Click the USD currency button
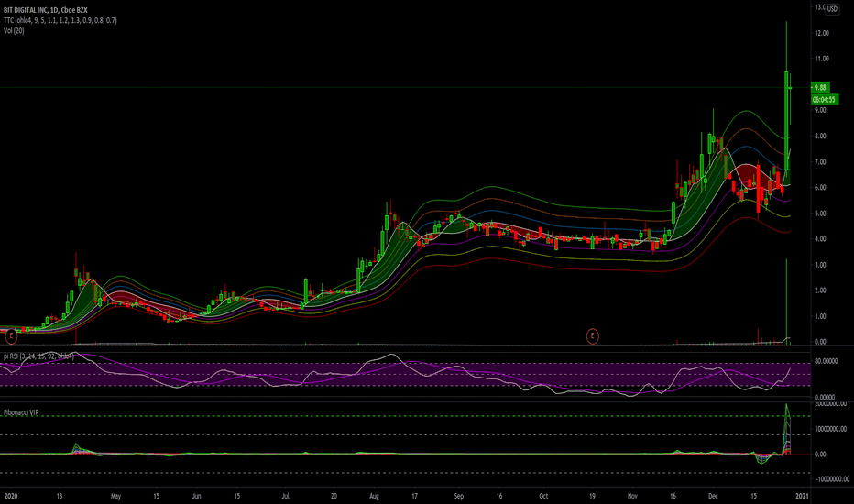This screenshot has width=854, height=504. [x=832, y=9]
